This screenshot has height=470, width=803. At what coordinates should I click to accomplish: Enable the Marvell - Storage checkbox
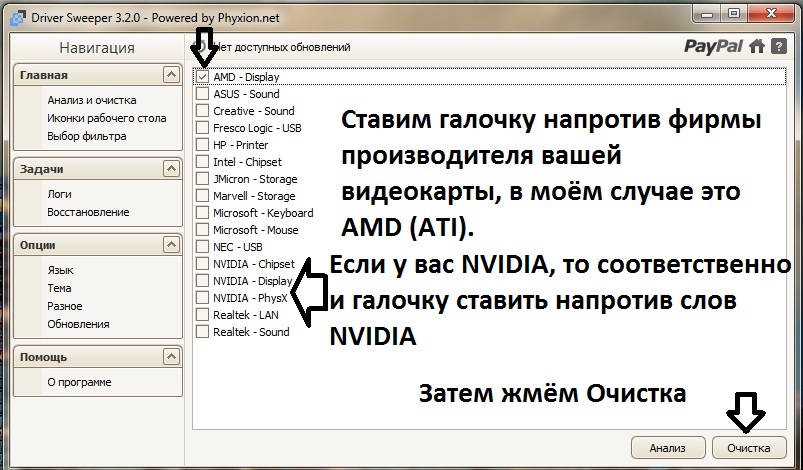[x=203, y=196]
